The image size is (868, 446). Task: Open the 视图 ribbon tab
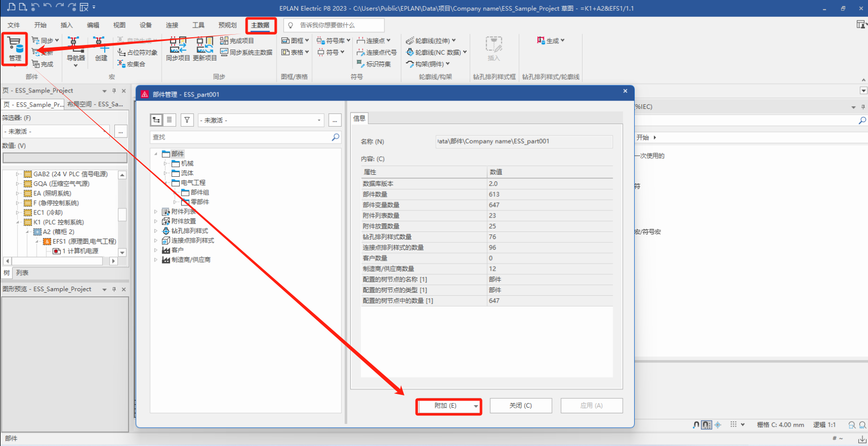119,25
